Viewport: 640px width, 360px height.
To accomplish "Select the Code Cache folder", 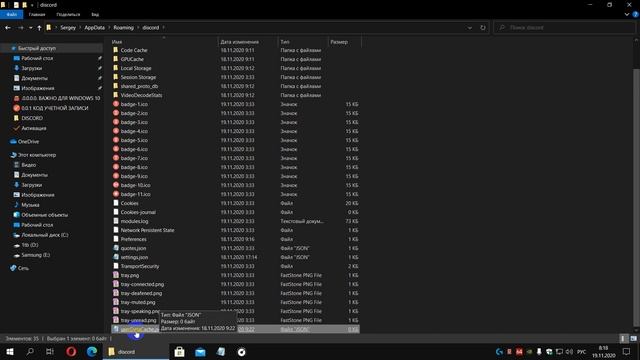I will point(134,50).
